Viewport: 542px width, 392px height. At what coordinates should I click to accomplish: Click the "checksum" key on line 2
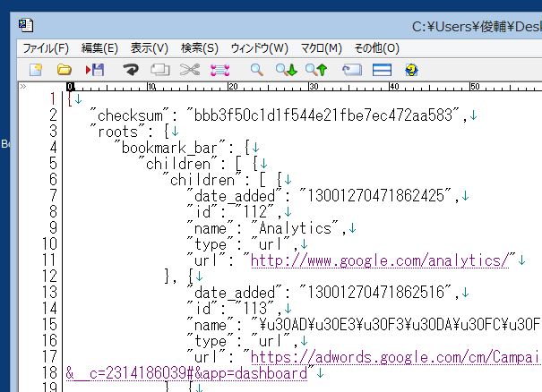point(130,115)
